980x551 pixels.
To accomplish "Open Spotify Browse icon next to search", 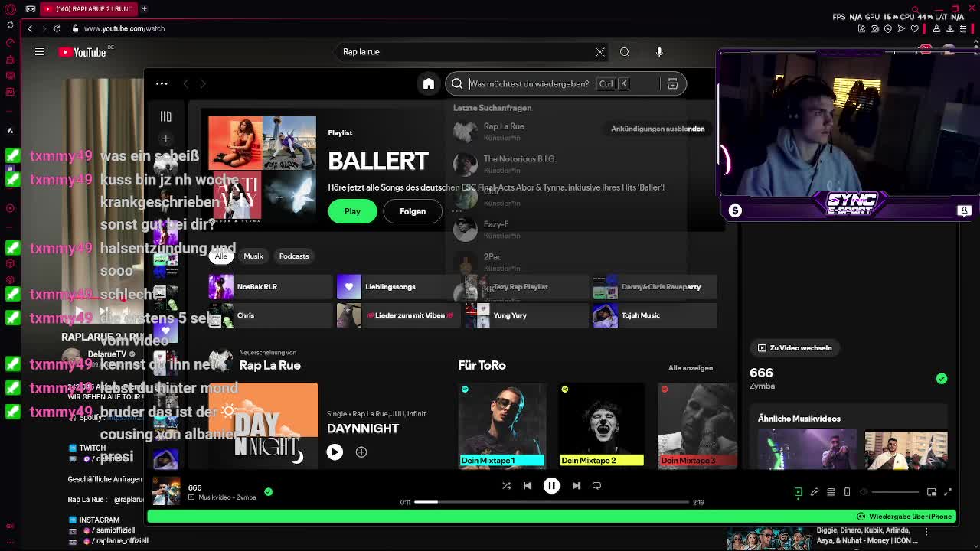I will click(672, 83).
